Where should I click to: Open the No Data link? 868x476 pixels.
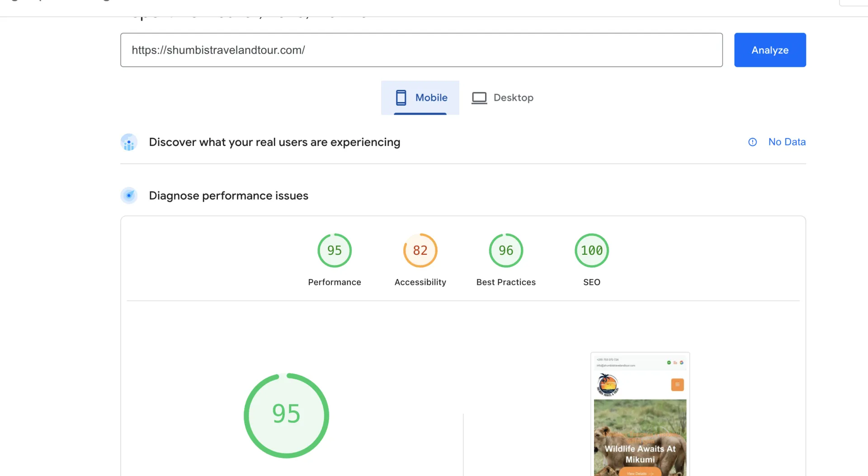click(787, 142)
